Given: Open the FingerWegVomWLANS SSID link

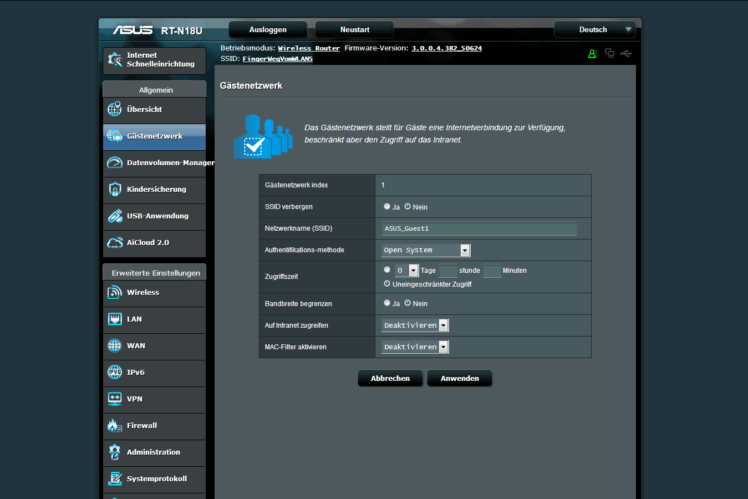Looking at the screenshot, I should [x=277, y=59].
